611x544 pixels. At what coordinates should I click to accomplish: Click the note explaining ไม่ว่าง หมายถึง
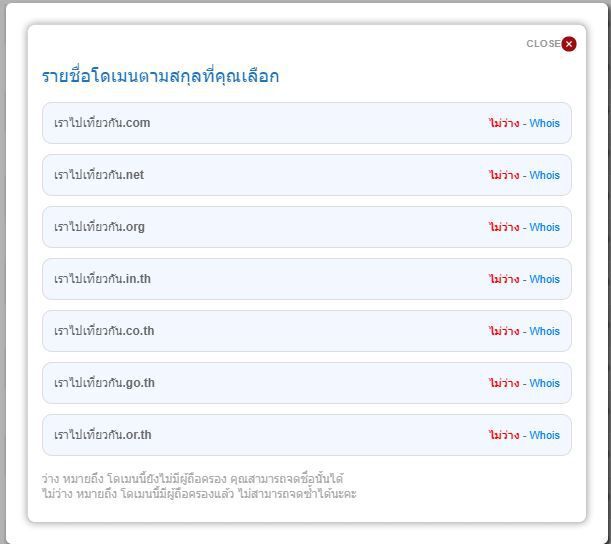coord(199,494)
